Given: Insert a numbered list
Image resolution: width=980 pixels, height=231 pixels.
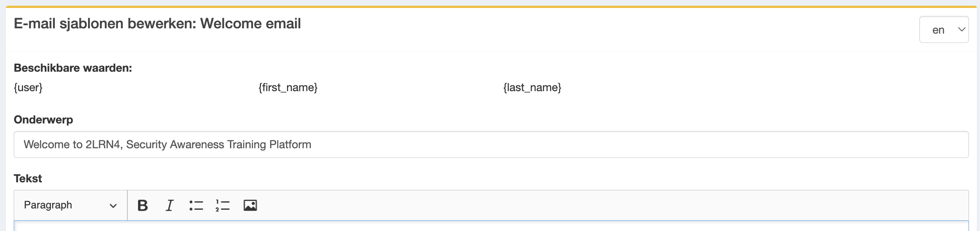Looking at the screenshot, I should (222, 205).
